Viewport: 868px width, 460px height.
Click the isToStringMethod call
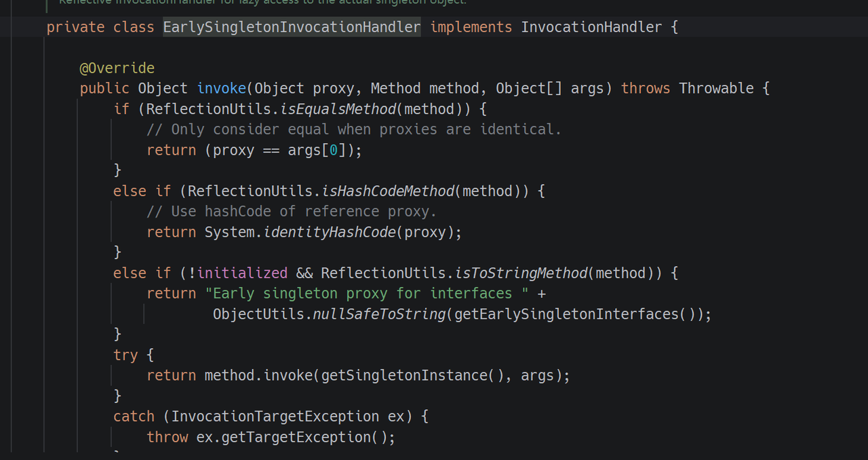coord(521,273)
